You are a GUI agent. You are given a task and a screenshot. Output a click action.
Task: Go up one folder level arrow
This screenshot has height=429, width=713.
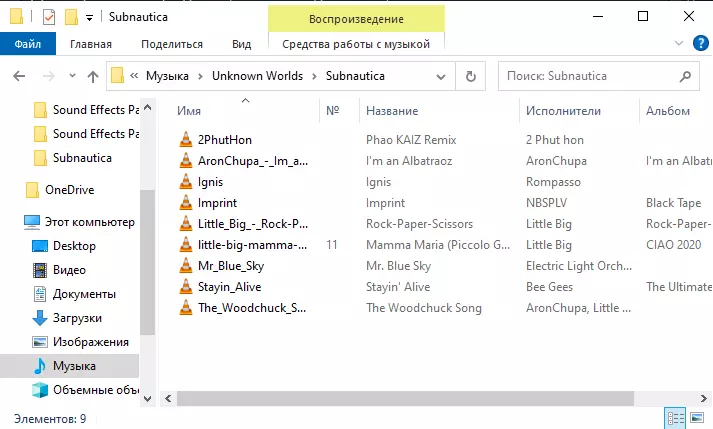[93, 76]
